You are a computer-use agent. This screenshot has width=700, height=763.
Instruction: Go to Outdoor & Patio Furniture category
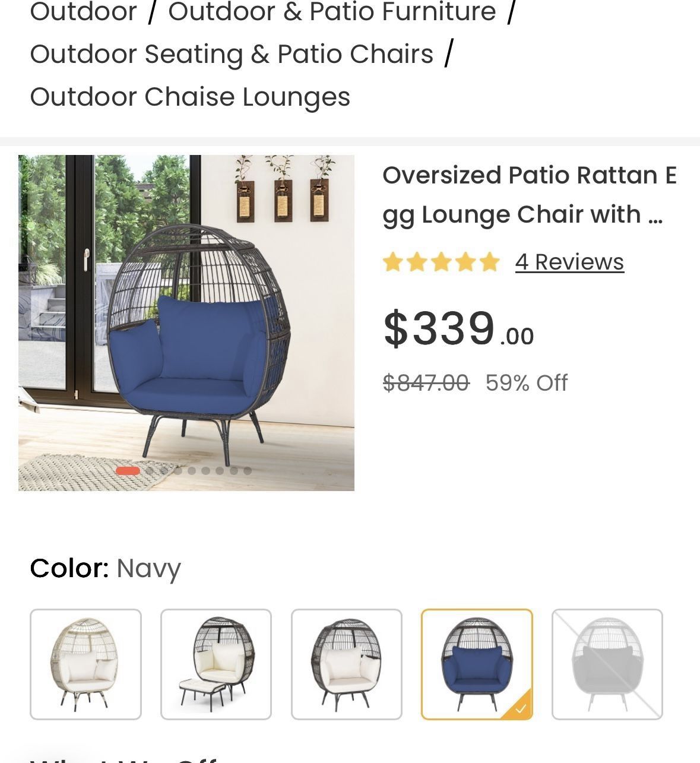(x=332, y=12)
